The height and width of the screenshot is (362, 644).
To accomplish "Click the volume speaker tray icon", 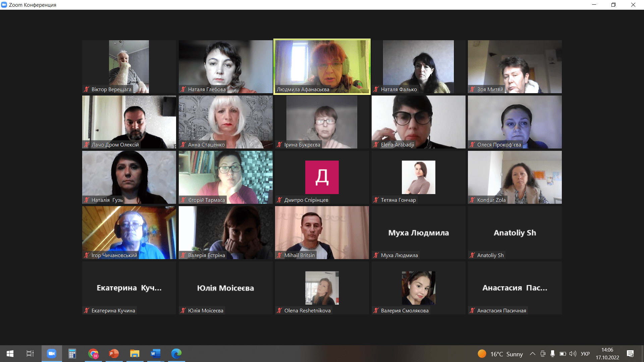I will (x=573, y=354).
